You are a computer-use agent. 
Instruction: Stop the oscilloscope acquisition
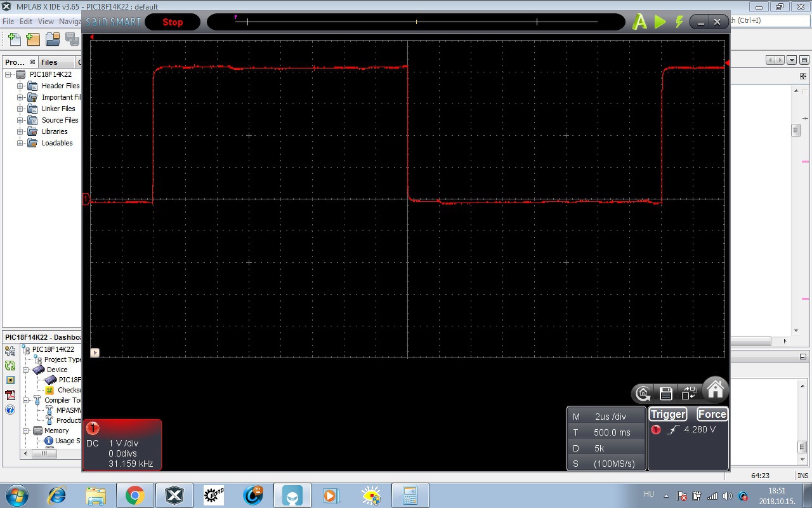[173, 22]
